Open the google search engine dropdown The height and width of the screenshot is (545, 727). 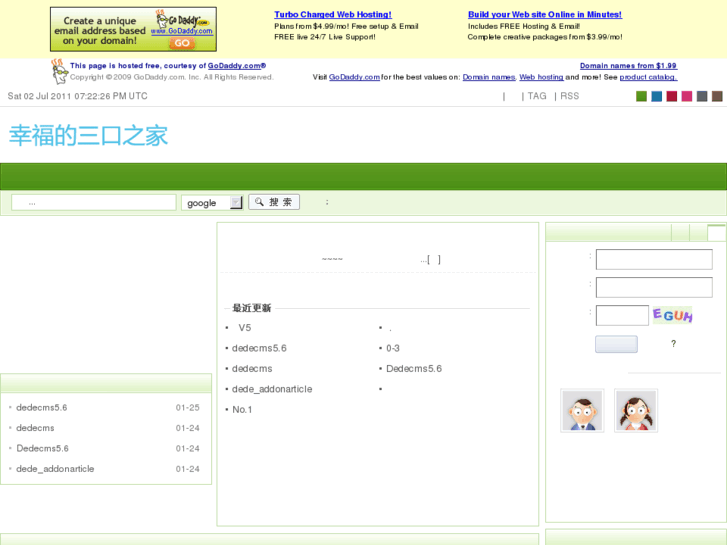(x=212, y=203)
